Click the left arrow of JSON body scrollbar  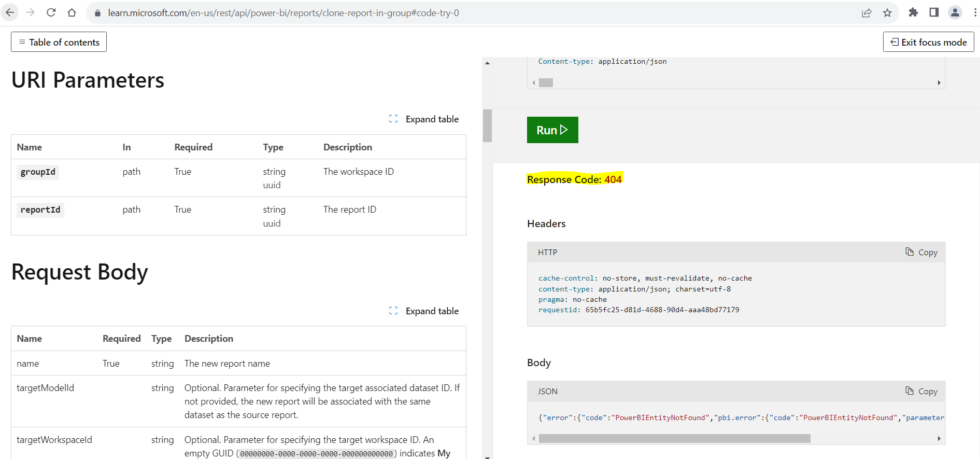[x=533, y=439]
